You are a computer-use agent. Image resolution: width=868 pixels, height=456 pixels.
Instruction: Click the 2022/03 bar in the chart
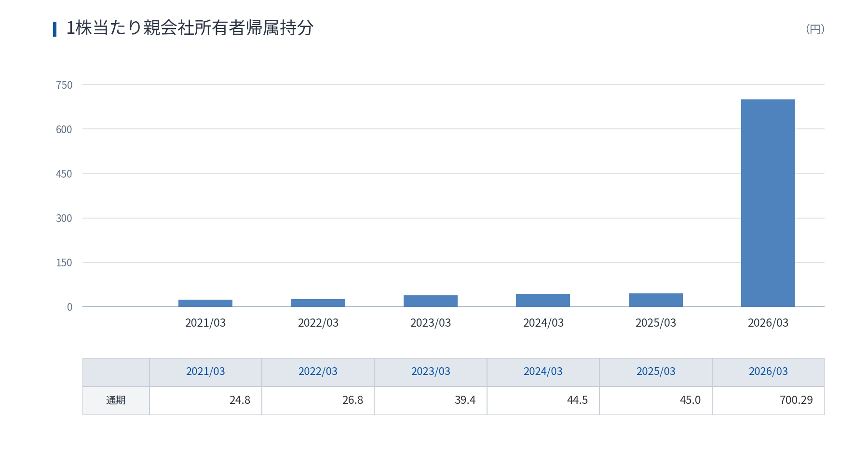(318, 303)
